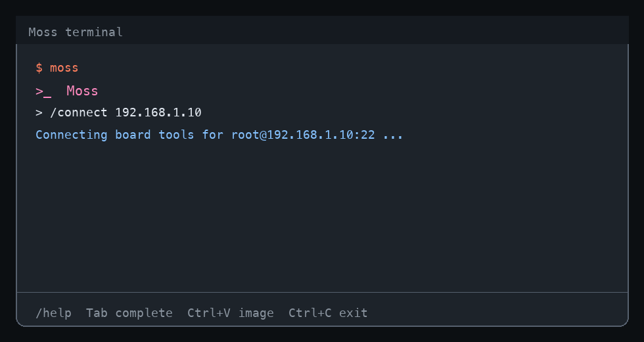Click the Ctrl+V image hint
This screenshot has width=644, height=342.
coord(231,313)
